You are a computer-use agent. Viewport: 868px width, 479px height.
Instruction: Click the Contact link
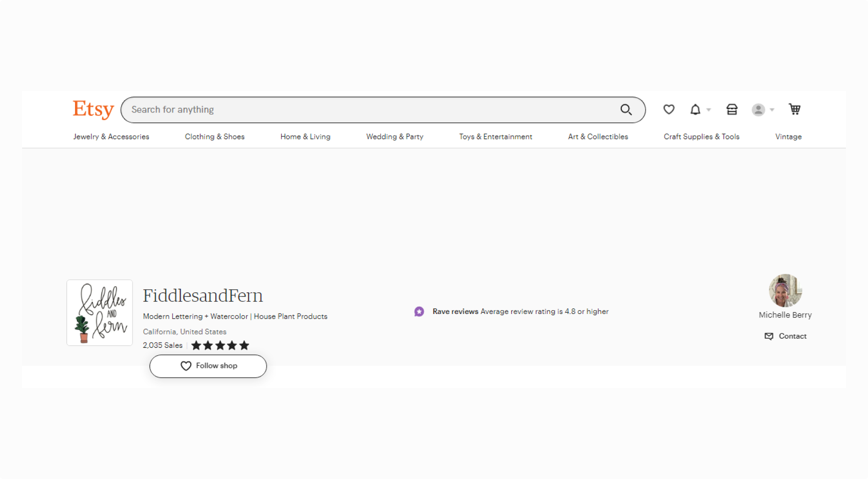[x=792, y=336]
